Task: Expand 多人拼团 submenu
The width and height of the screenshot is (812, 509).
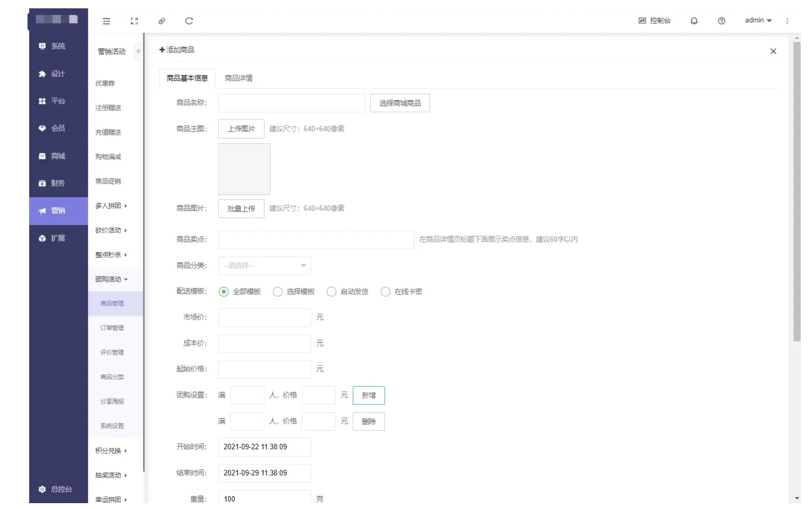Action: pos(111,206)
